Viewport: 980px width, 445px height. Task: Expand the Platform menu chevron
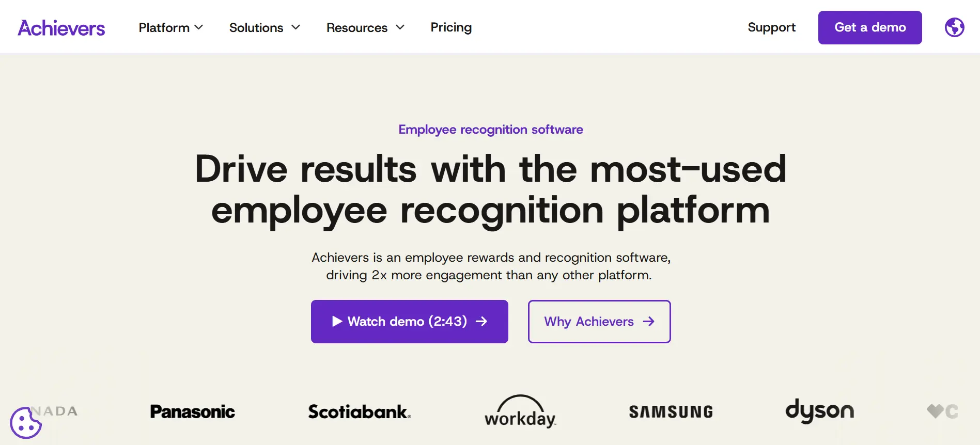click(199, 27)
